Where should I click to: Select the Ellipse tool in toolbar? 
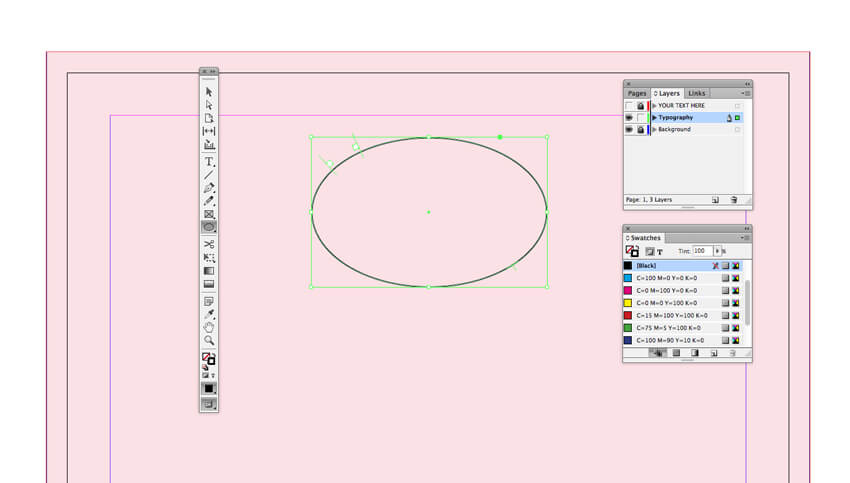pyautogui.click(x=209, y=227)
